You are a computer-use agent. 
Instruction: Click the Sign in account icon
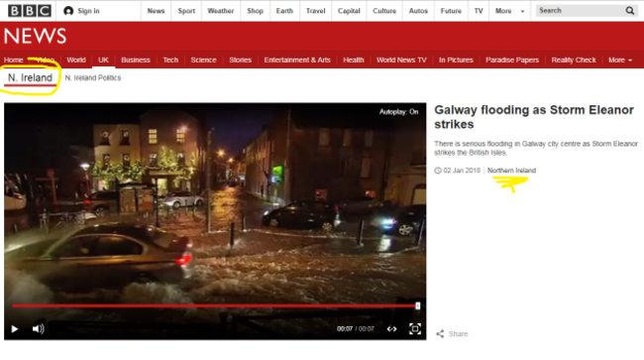point(68,11)
